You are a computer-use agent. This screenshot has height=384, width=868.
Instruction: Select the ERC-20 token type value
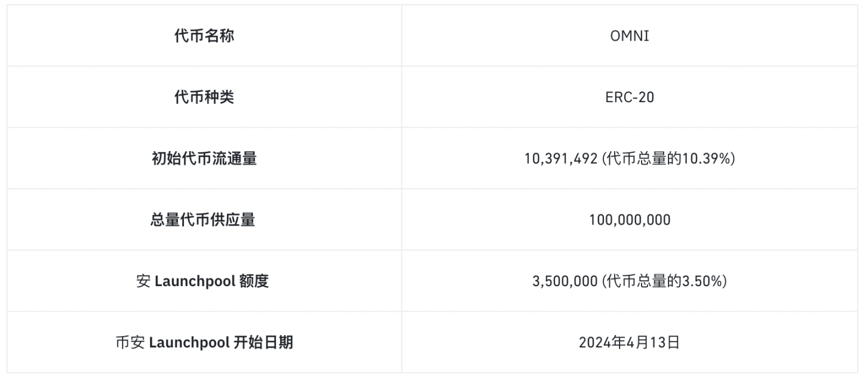(x=630, y=97)
